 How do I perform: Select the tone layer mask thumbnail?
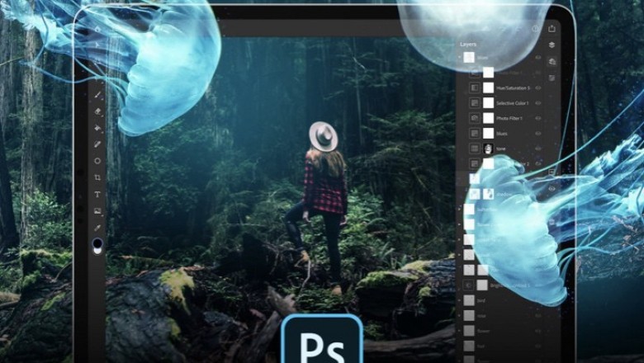tap(488, 148)
